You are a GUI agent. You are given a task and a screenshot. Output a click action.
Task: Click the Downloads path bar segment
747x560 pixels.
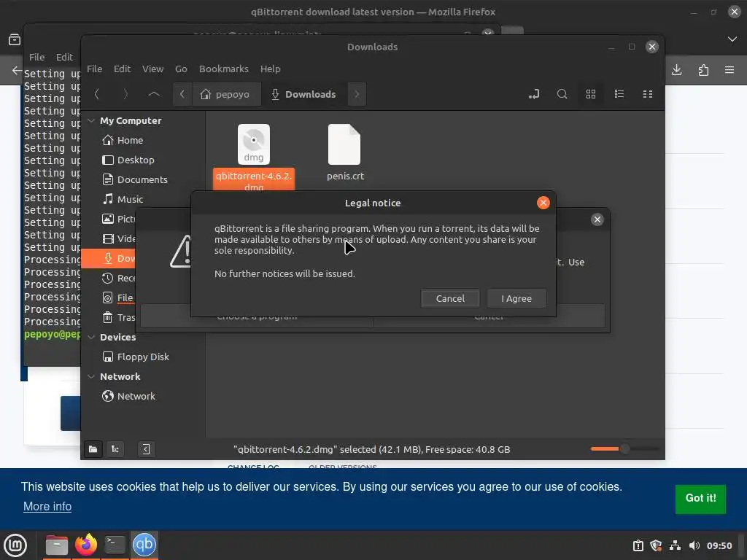(304, 94)
